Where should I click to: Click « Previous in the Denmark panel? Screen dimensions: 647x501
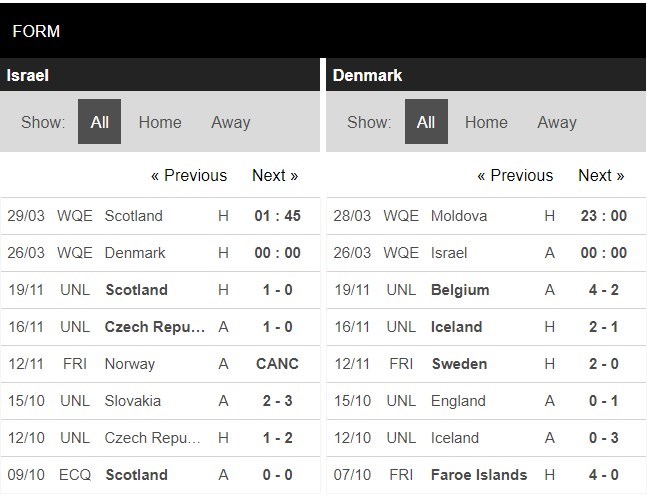tap(515, 175)
